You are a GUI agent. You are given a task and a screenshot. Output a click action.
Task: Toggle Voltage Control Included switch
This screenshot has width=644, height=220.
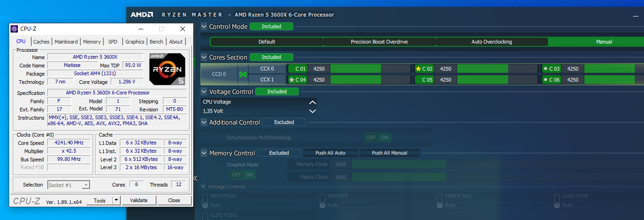(277, 92)
